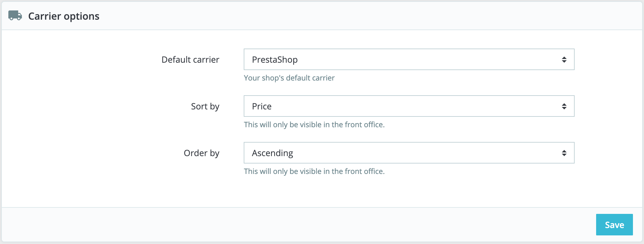
Task: Click the up-down arrows in the Order by select
Action: pos(564,153)
